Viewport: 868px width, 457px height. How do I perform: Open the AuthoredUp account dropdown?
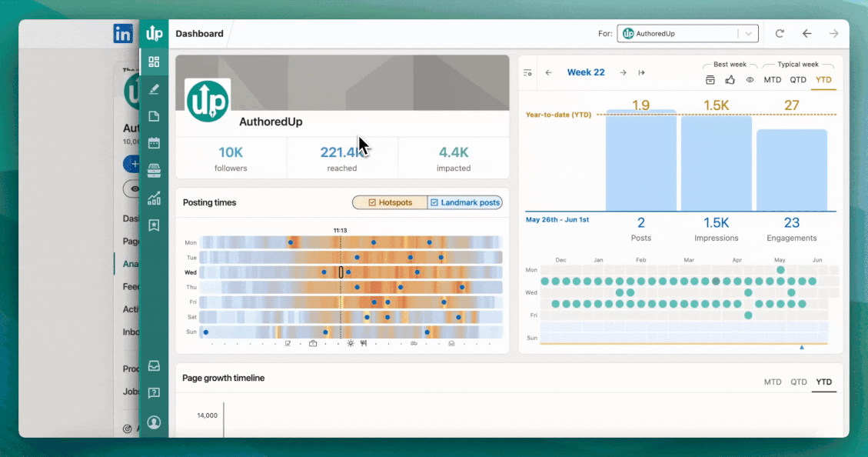click(687, 33)
